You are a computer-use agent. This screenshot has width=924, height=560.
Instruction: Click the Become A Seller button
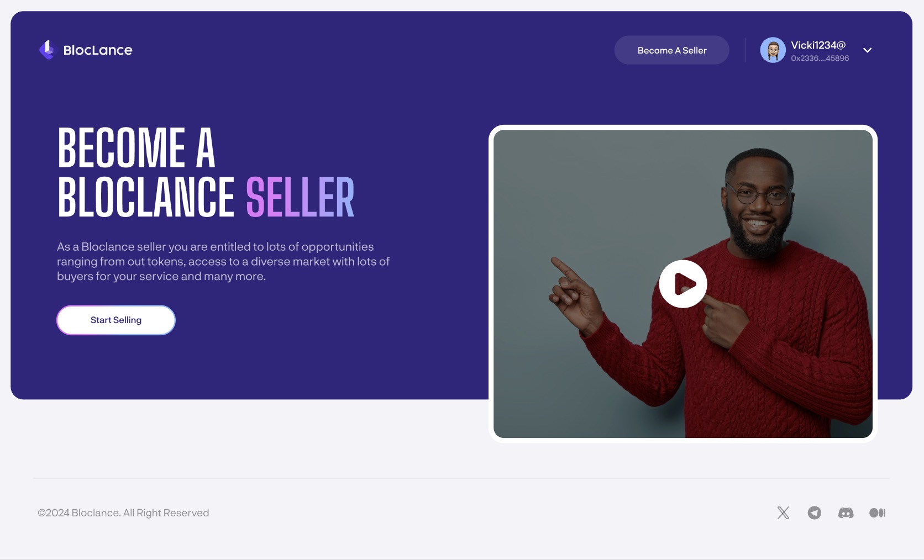pos(672,50)
